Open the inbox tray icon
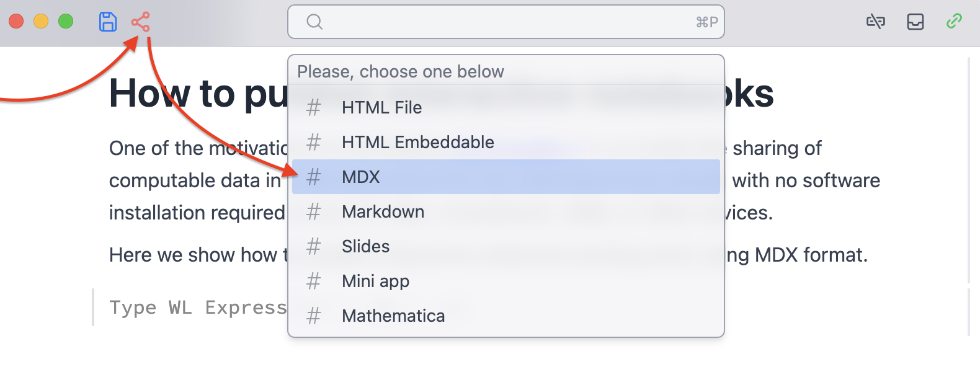The width and height of the screenshot is (980, 372). point(915,22)
